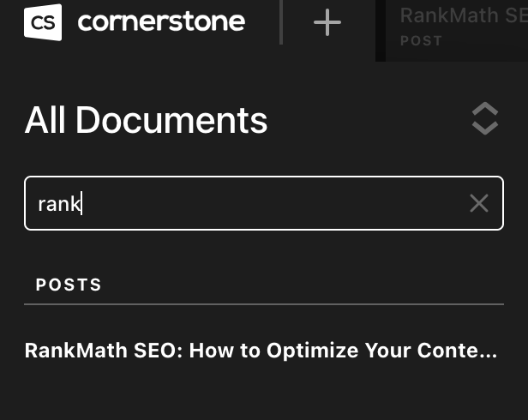Select the POST label under the RankMath tab

[421, 40]
